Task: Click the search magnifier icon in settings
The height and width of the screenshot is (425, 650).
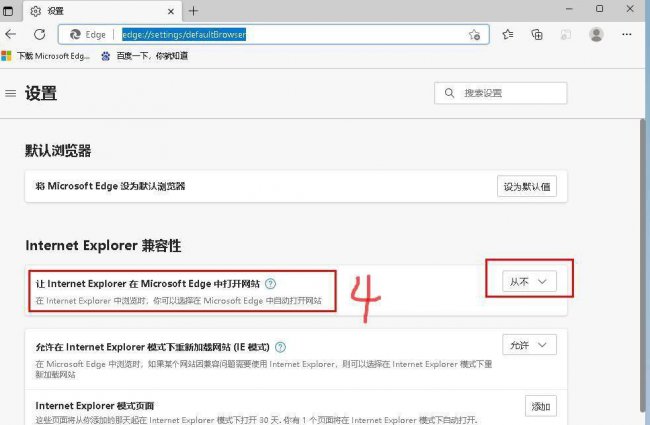Action: click(x=449, y=93)
